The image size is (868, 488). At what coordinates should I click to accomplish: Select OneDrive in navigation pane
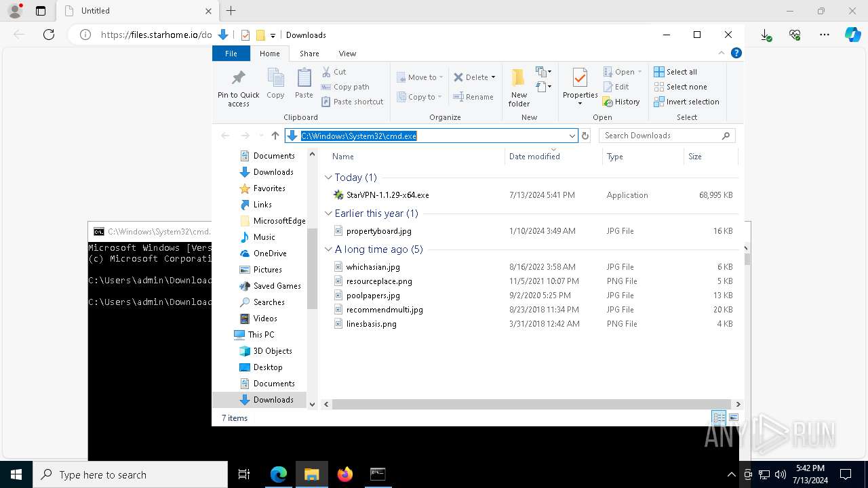point(269,253)
